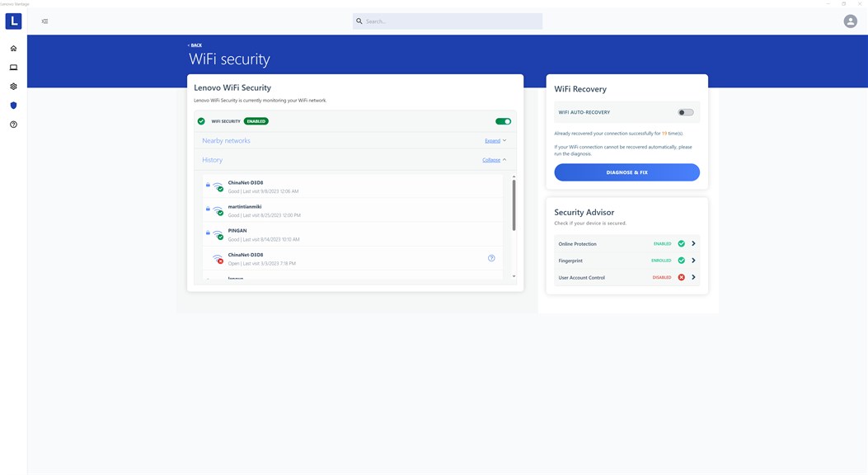Click the magnifier icon in search bar
This screenshot has width=868, height=475.
coord(359,21)
